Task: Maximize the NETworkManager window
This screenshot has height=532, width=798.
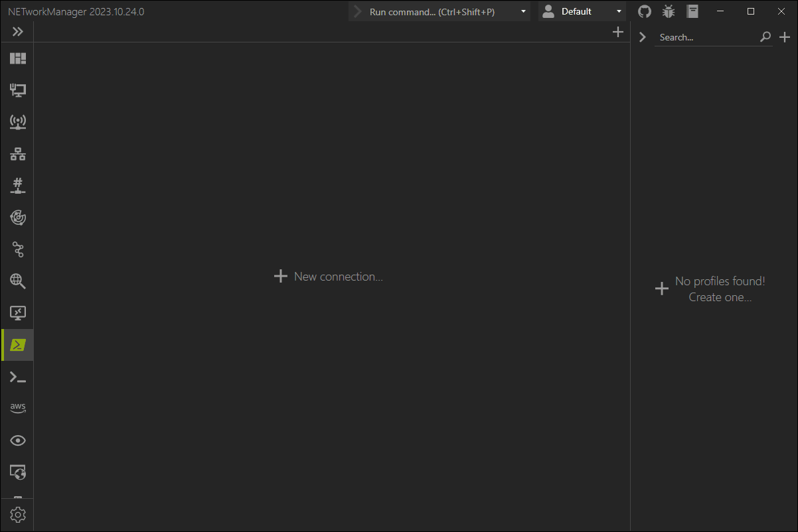Action: pos(751,11)
